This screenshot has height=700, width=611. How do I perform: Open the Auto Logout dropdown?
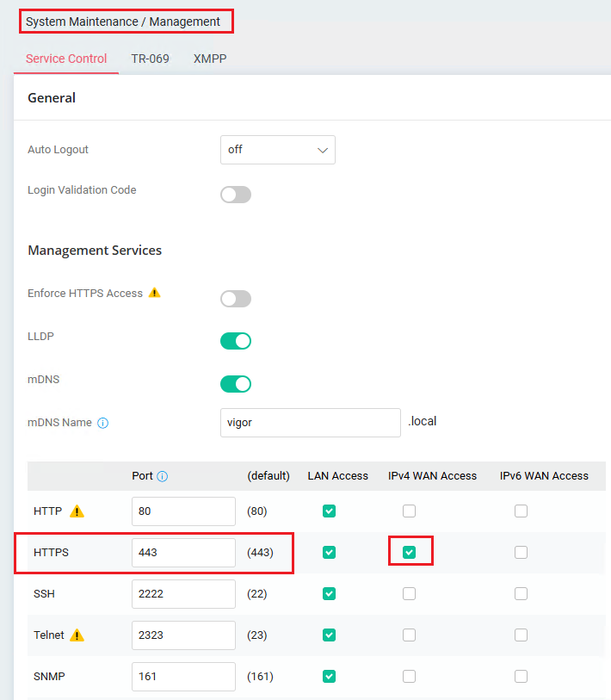point(278,150)
